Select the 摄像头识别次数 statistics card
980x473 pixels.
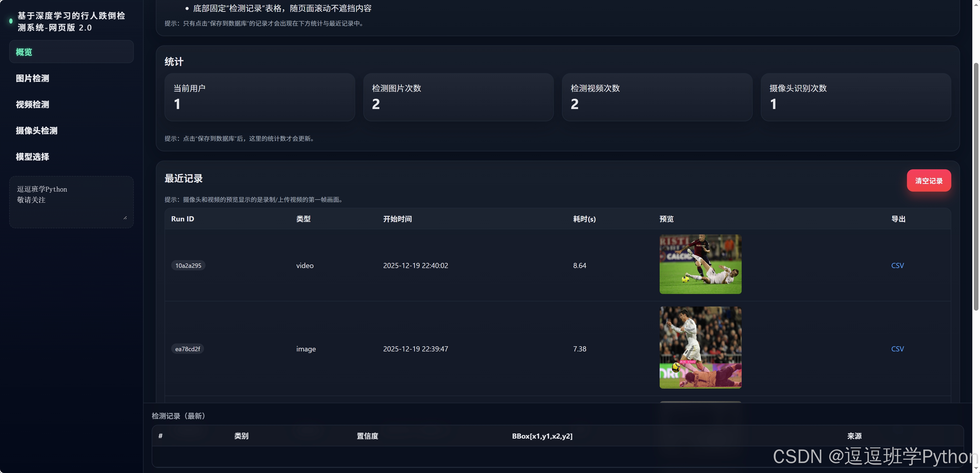pyautogui.click(x=856, y=97)
